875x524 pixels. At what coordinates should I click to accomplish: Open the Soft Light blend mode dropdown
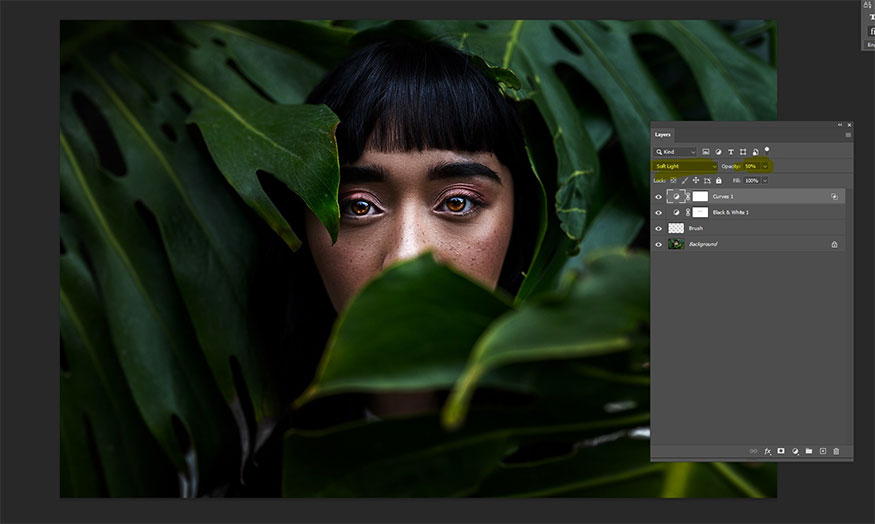685,166
